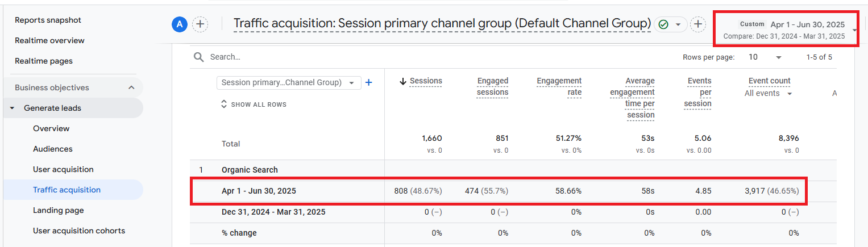This screenshot has width=868, height=247.
Task: Sort by the Engagement rate column header
Action: (559, 87)
